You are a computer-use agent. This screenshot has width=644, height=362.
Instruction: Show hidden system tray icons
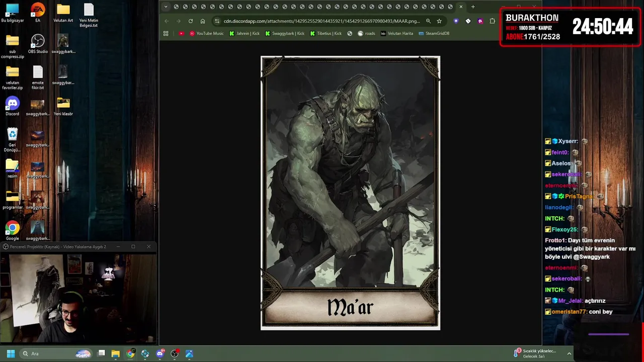(x=569, y=353)
